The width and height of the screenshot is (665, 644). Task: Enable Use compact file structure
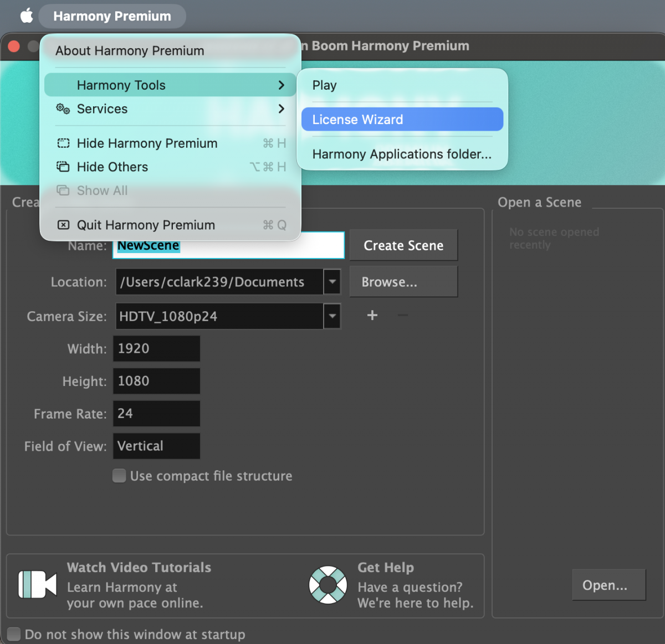click(x=119, y=476)
